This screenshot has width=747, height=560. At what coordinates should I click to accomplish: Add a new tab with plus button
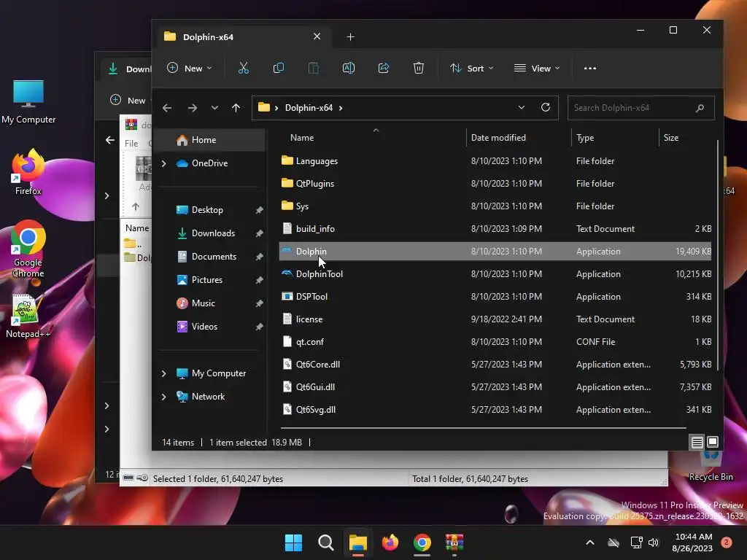coord(351,36)
